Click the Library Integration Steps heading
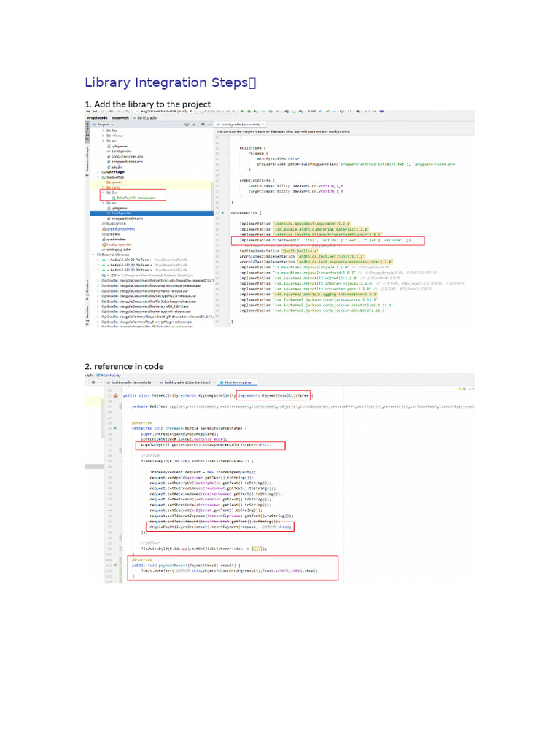Screen dimensions: 560x747 click(171, 82)
